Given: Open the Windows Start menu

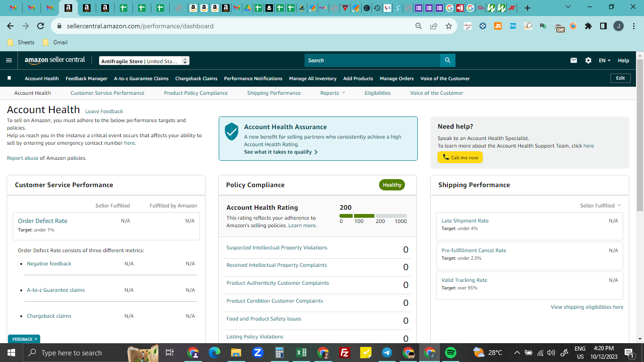Looking at the screenshot, I should point(11,353).
